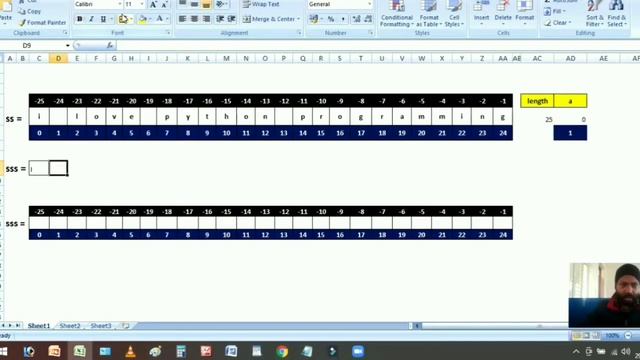
Task: Toggle bold formatting
Action: click(80, 19)
